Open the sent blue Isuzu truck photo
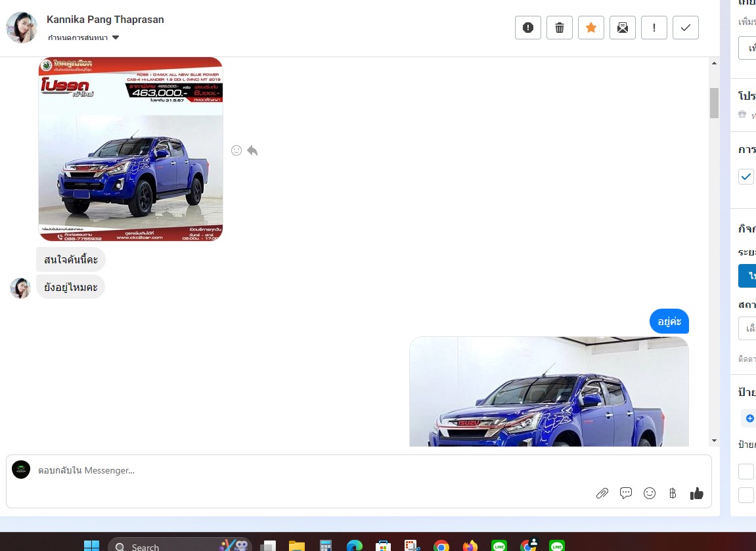The width and height of the screenshot is (756, 551). pyautogui.click(x=548, y=391)
